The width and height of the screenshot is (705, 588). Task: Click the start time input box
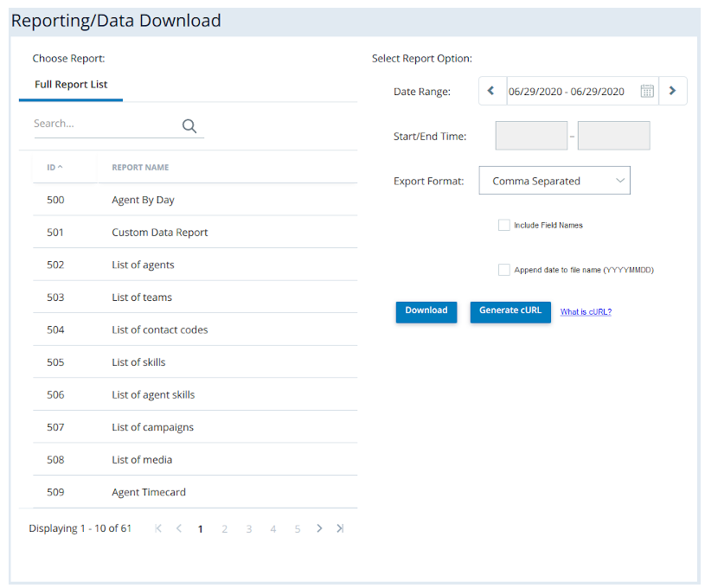[531, 135]
